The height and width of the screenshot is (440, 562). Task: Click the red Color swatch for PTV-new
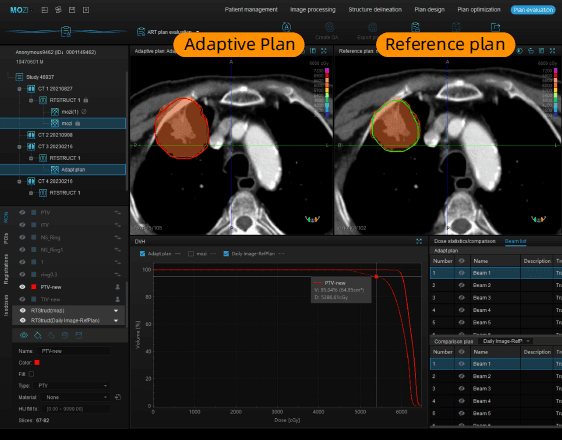(37, 363)
